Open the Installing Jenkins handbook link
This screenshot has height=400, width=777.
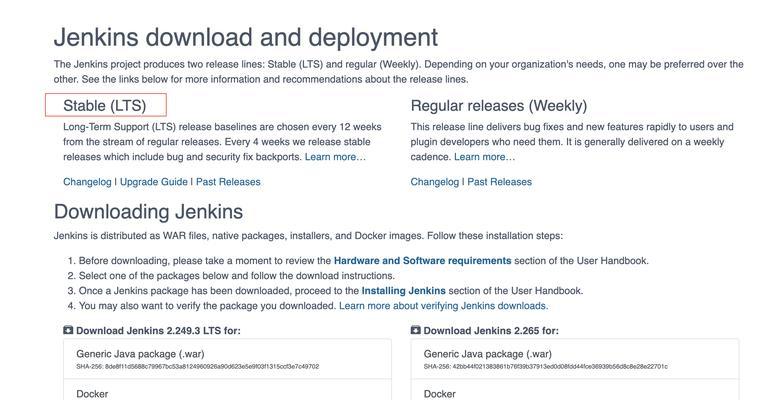[403, 290]
